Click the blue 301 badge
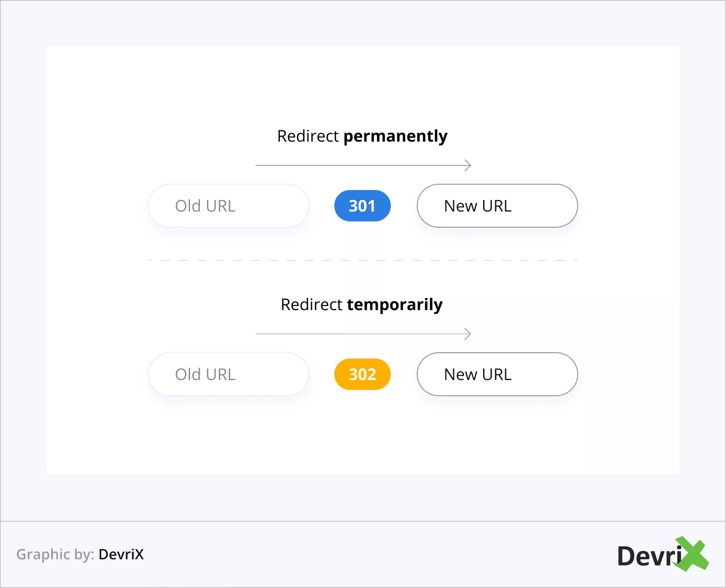This screenshot has width=726, height=588. [x=362, y=206]
